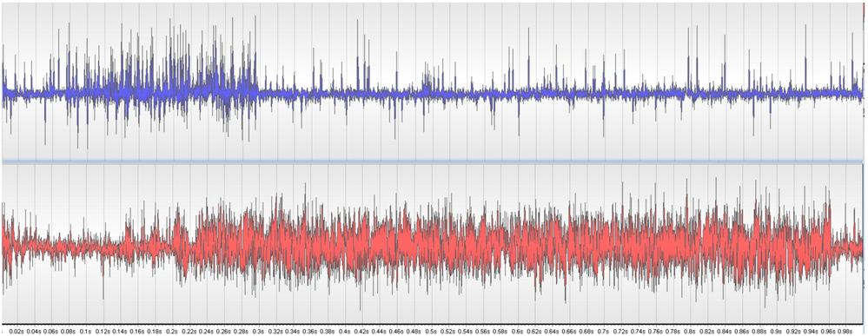The width and height of the screenshot is (868, 336).
Task: Click the 0.8s time ruler label
Action: tap(690, 331)
